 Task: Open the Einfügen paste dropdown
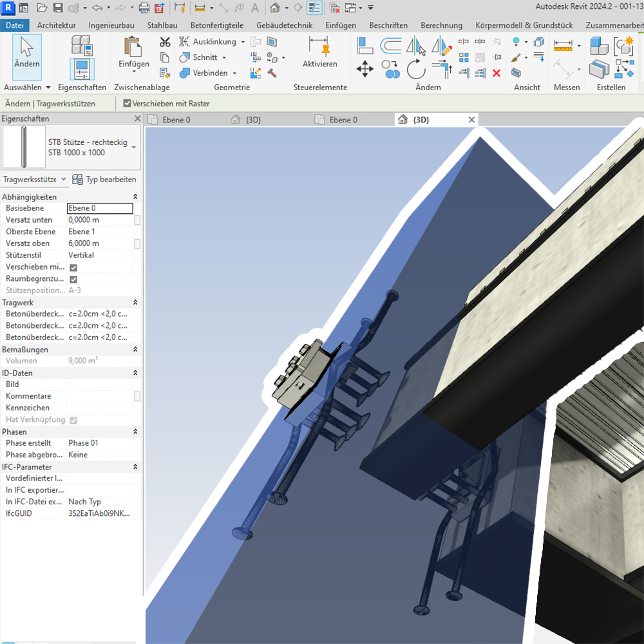pyautogui.click(x=134, y=71)
